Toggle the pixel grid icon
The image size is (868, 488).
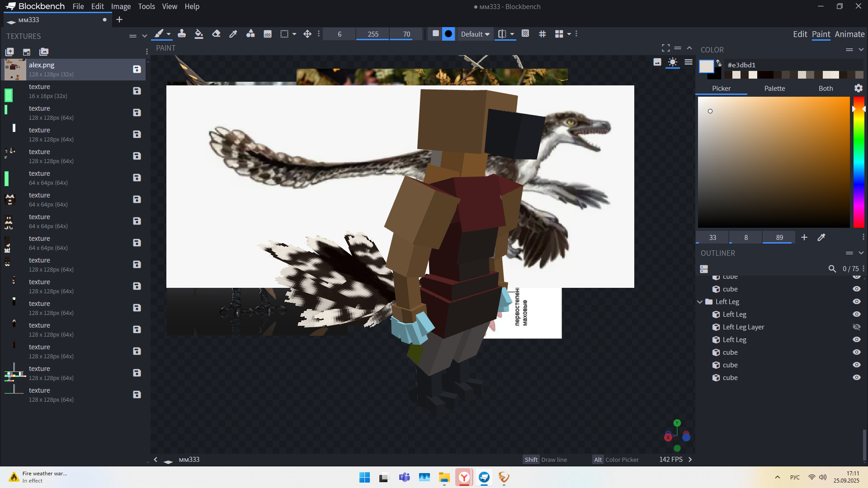(542, 34)
